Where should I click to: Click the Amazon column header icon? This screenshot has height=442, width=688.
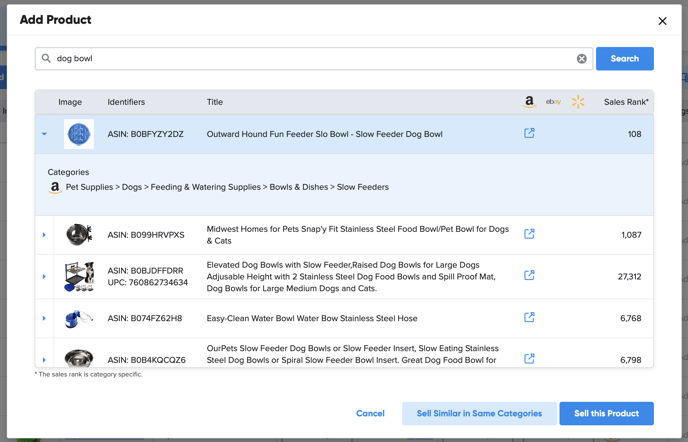[x=529, y=101]
